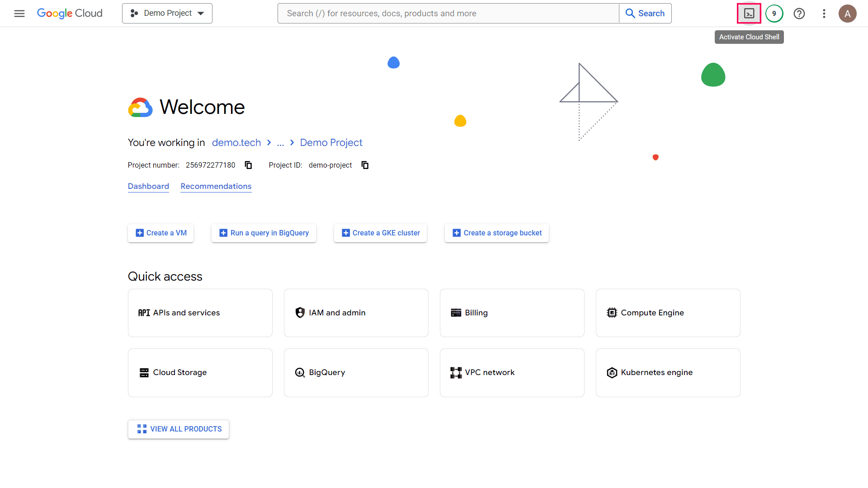This screenshot has width=868, height=488.
Task: Click VIEW ALL PRODUCTS
Action: 178,429
